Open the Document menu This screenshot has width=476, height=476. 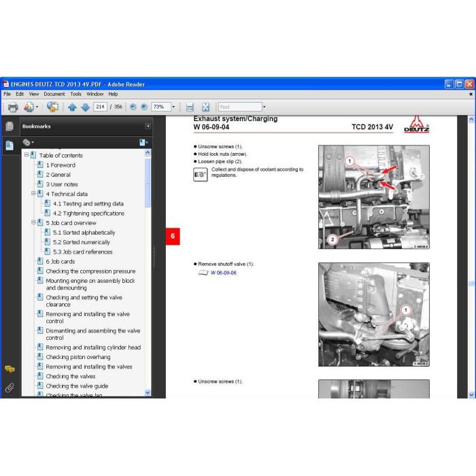click(x=54, y=94)
